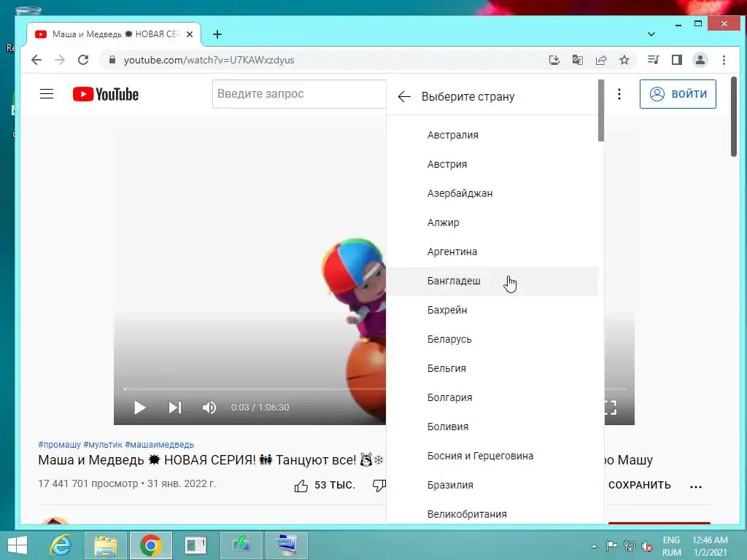Click the browser address bar URL

click(209, 60)
